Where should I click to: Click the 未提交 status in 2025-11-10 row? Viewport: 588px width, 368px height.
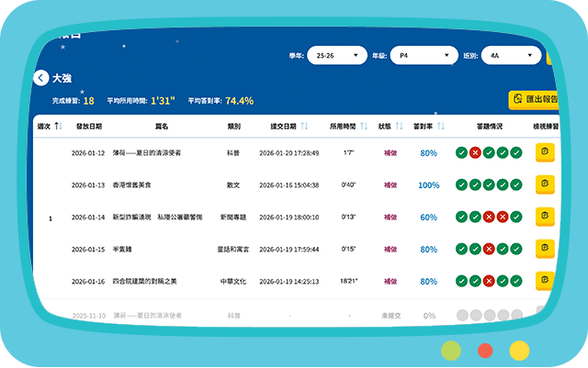point(391,316)
